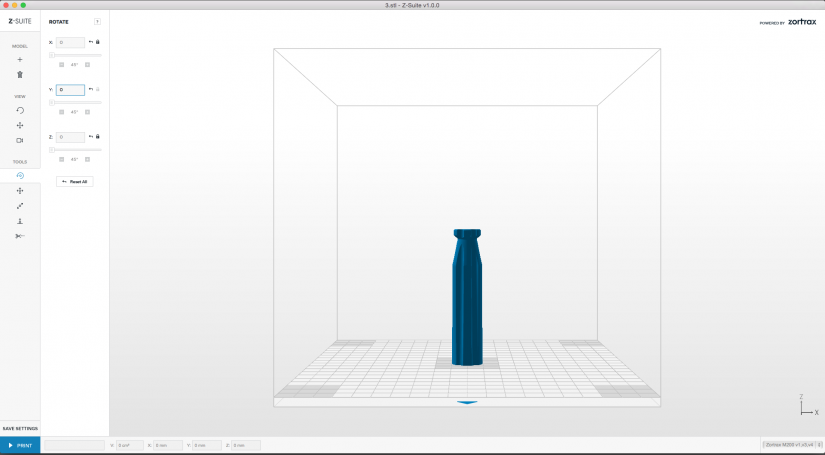825x455 pixels.
Task: Toggle the Z axis lock
Action: tap(98, 137)
